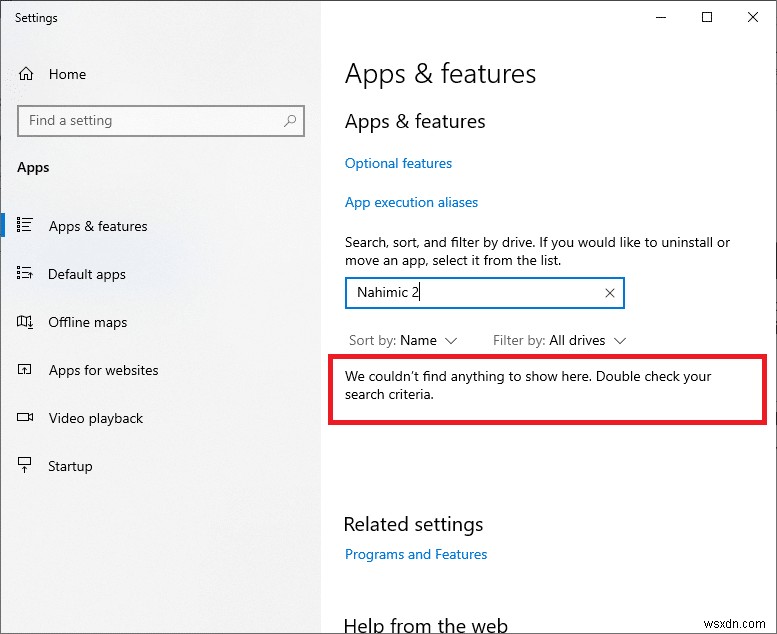Open the Filter by All drives dropdown
This screenshot has width=777, height=634.
(x=559, y=340)
